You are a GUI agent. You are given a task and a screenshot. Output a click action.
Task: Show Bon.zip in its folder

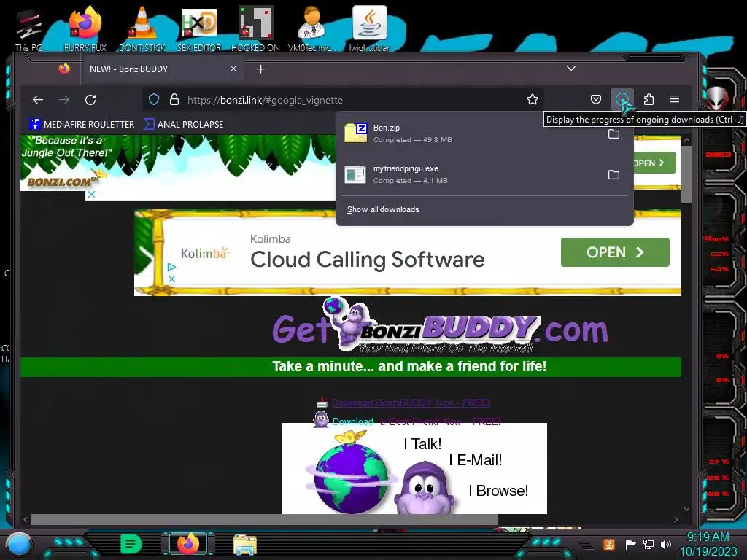tap(614, 134)
